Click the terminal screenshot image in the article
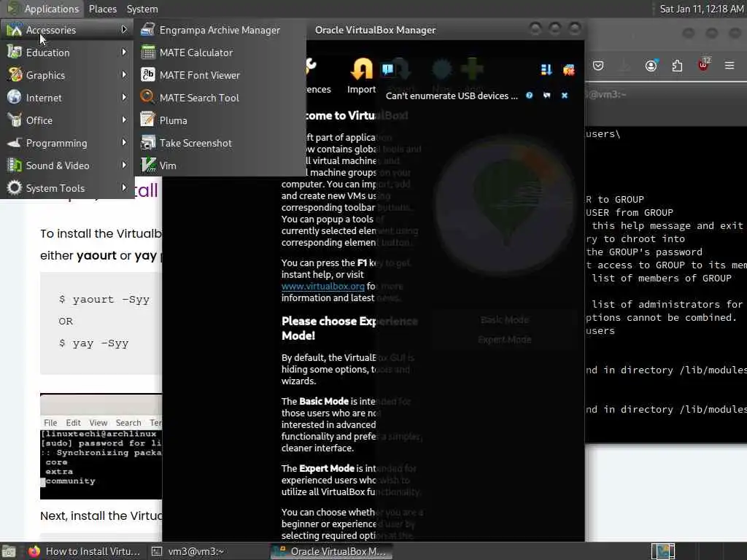The width and height of the screenshot is (747, 560). (101, 447)
